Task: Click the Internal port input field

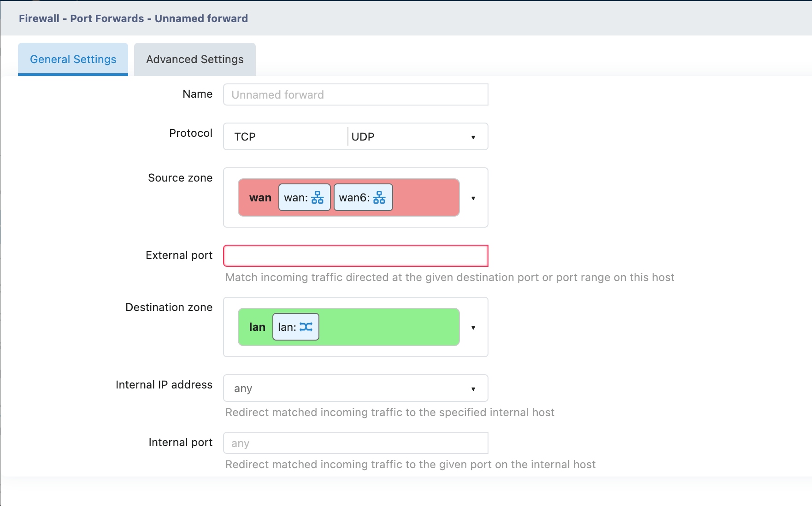Action: (x=355, y=443)
